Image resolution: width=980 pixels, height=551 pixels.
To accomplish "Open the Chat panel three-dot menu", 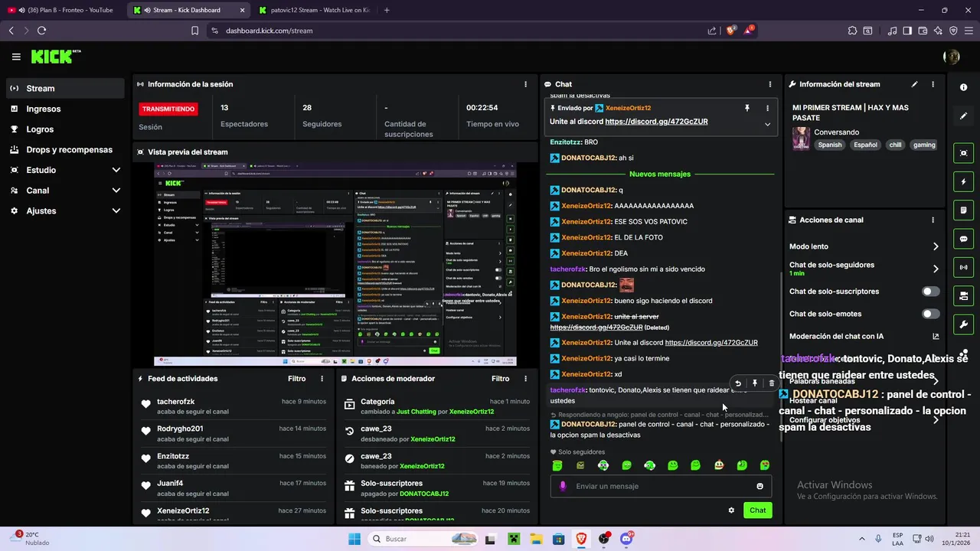I will 770,84.
